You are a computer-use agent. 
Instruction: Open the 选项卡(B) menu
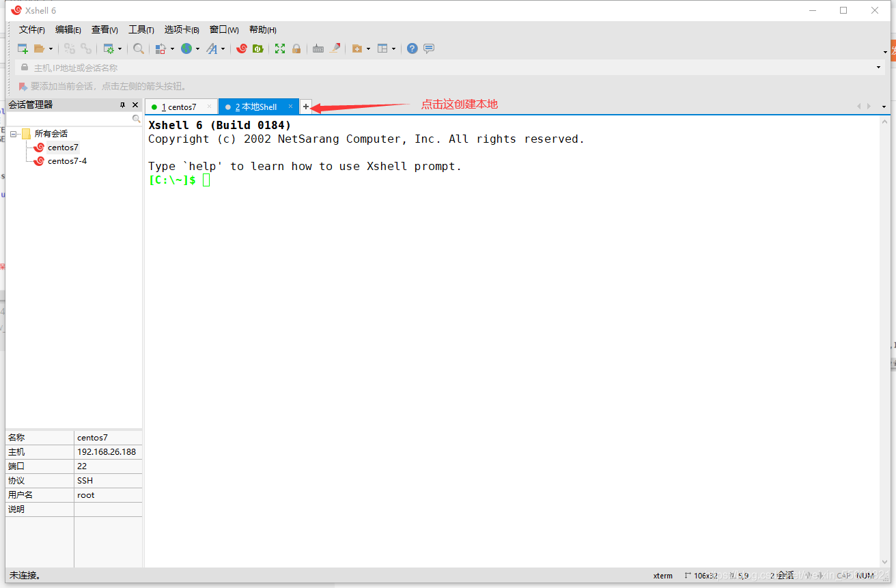click(x=182, y=29)
